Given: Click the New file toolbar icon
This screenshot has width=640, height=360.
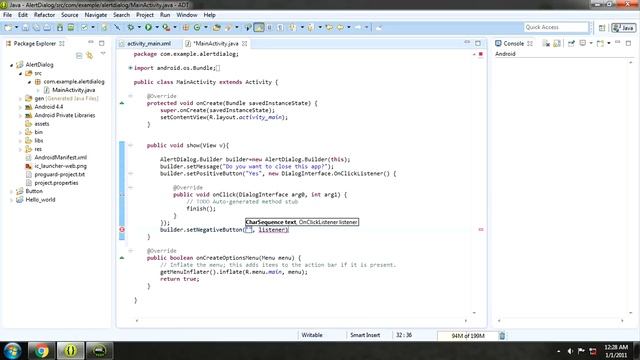Looking at the screenshot, I should (8, 27).
